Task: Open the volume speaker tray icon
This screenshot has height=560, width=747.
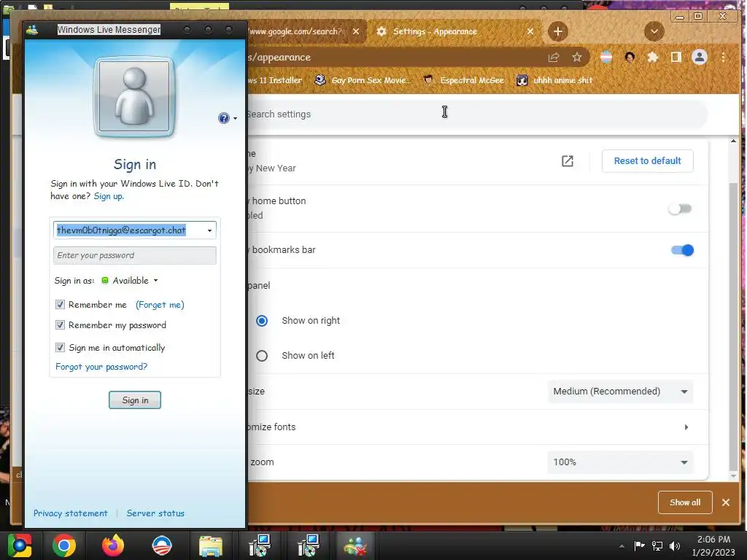Action: [x=675, y=545]
